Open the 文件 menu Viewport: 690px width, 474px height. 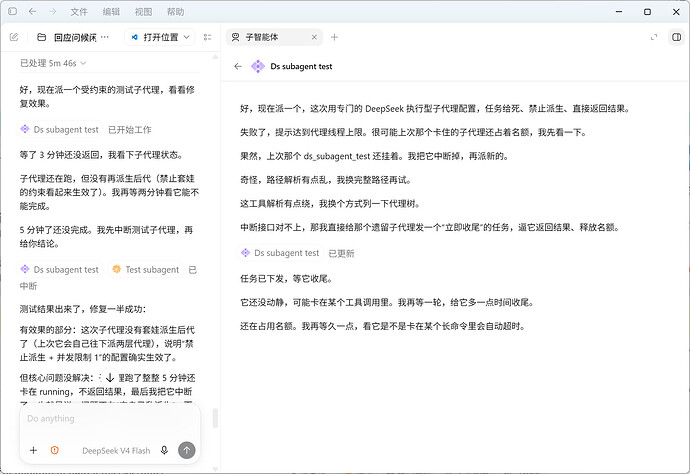point(79,12)
